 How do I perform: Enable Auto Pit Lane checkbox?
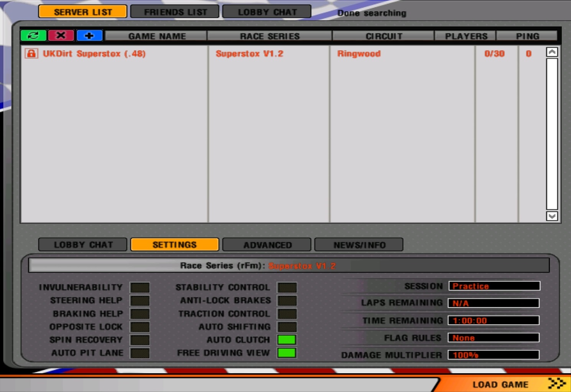140,353
